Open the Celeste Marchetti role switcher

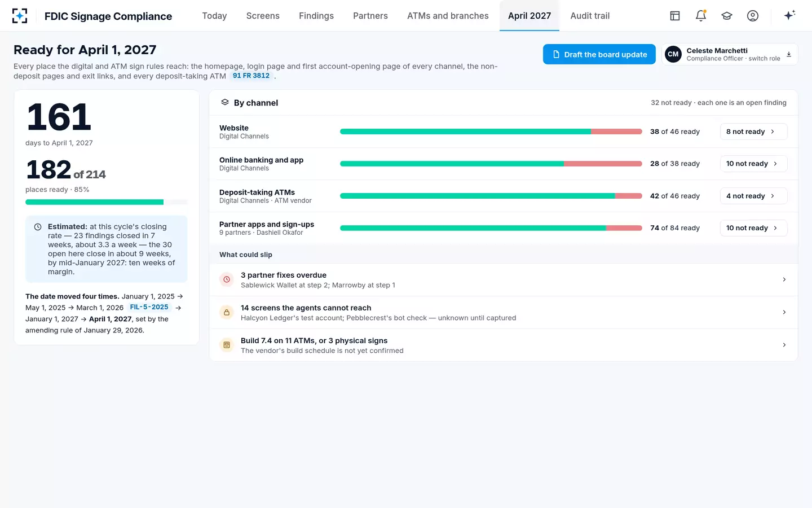point(730,54)
